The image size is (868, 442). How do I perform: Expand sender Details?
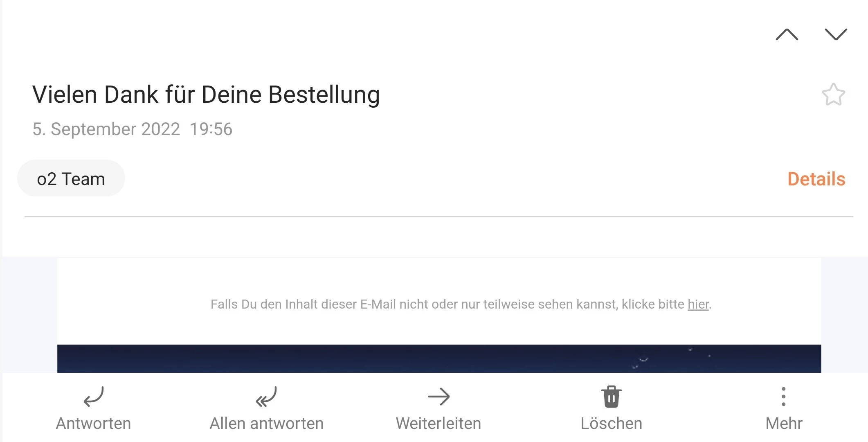point(816,179)
